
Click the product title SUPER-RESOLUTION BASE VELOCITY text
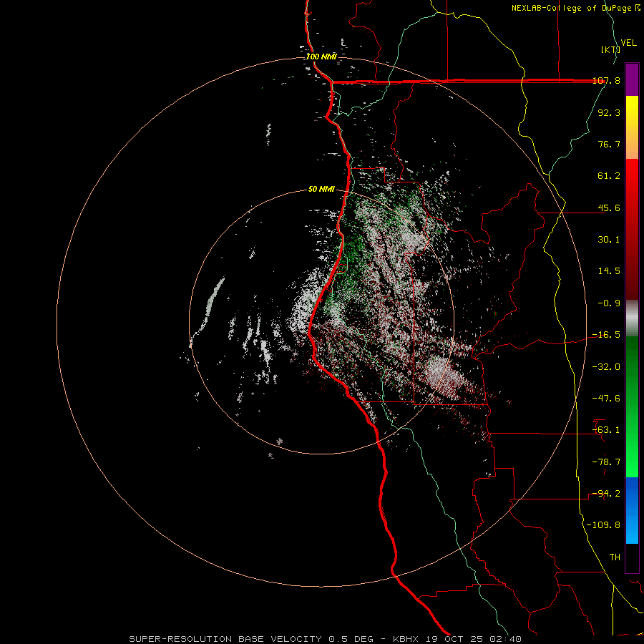point(225,639)
